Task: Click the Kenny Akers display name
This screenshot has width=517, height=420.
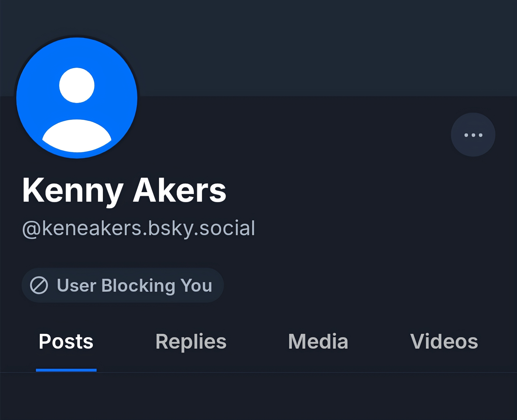Action: point(124,191)
